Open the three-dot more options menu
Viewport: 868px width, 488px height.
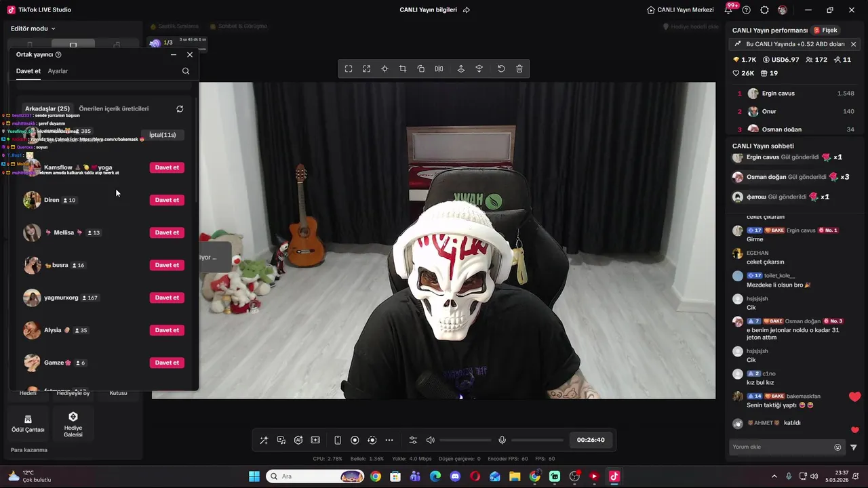pyautogui.click(x=389, y=440)
